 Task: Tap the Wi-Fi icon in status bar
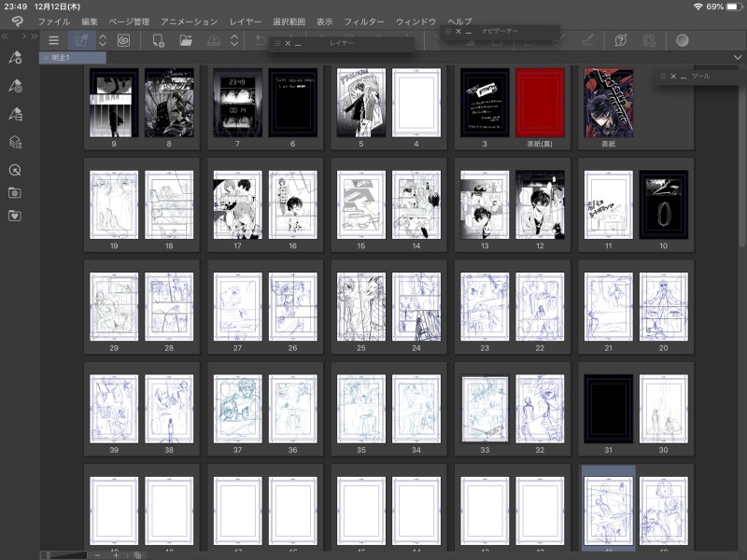pos(698,7)
